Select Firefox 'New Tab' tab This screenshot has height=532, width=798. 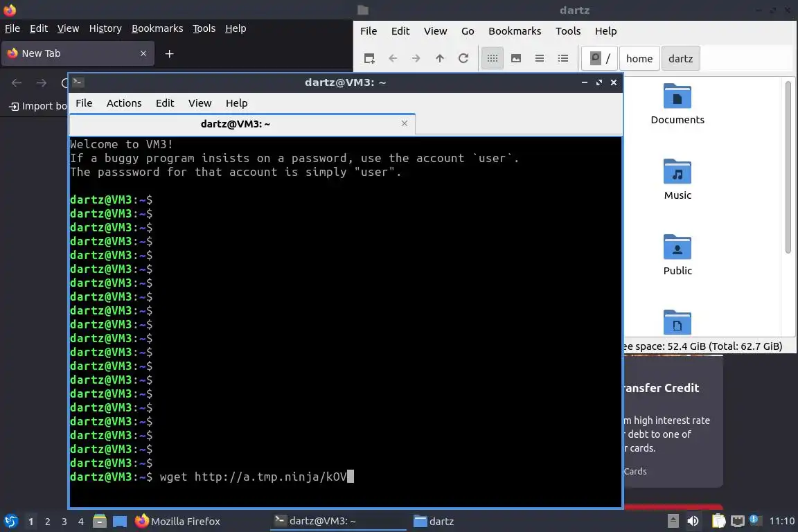pyautogui.click(x=78, y=53)
